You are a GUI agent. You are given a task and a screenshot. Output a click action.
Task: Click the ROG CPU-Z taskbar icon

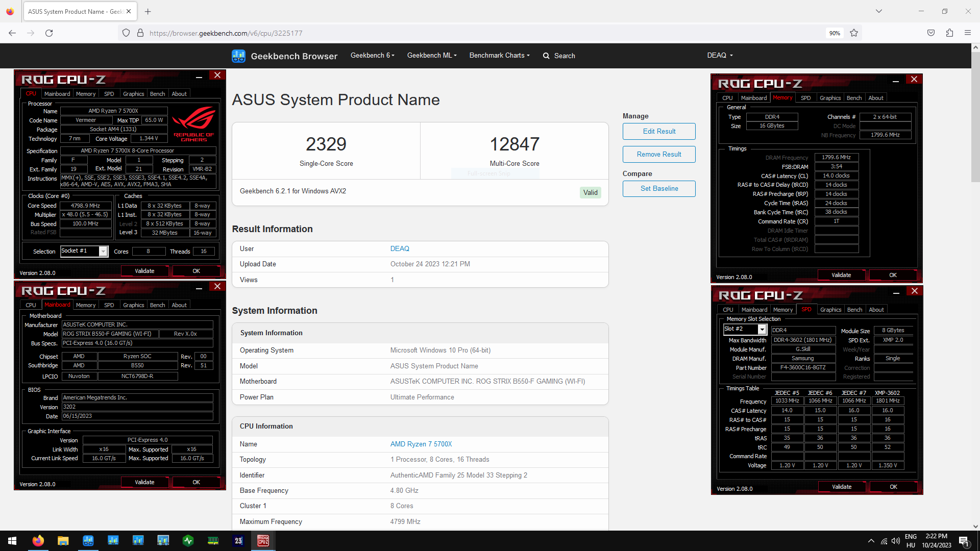tap(263, 541)
